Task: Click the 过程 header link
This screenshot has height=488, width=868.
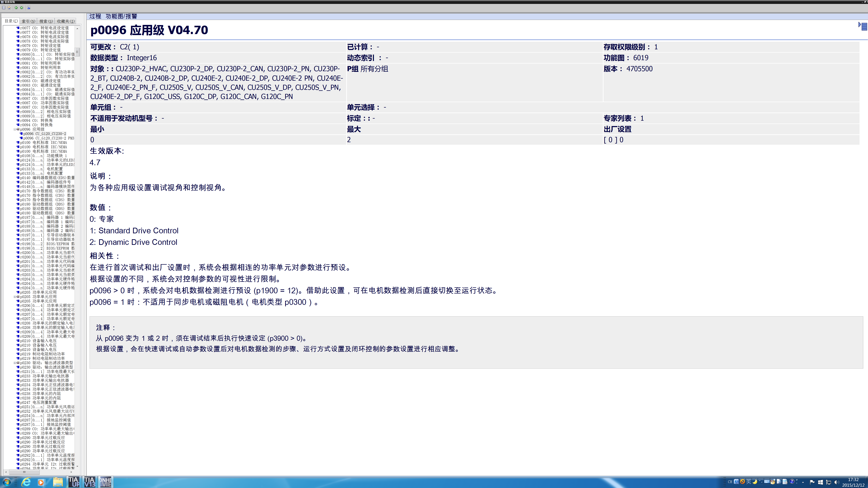Action: (x=95, y=16)
